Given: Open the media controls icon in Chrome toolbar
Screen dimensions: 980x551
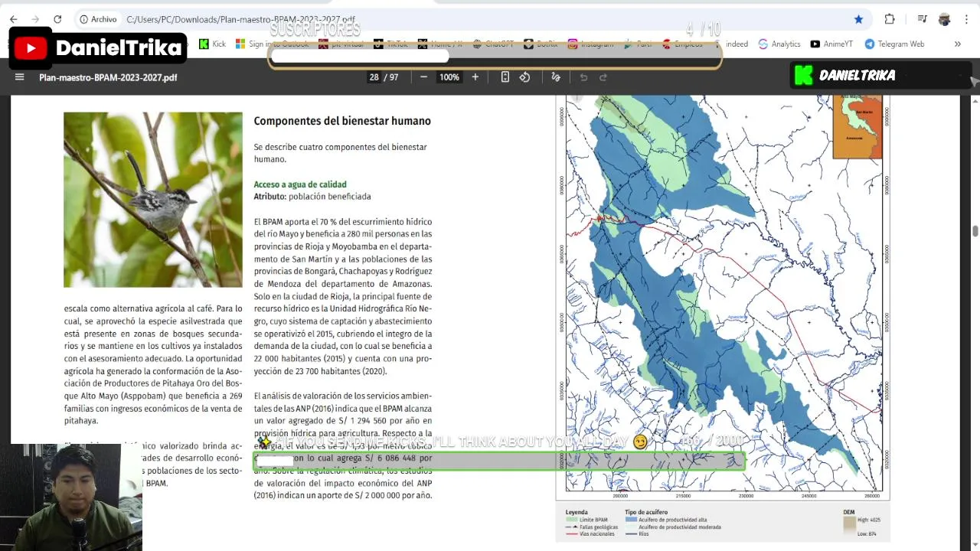Looking at the screenshot, I should click(923, 19).
